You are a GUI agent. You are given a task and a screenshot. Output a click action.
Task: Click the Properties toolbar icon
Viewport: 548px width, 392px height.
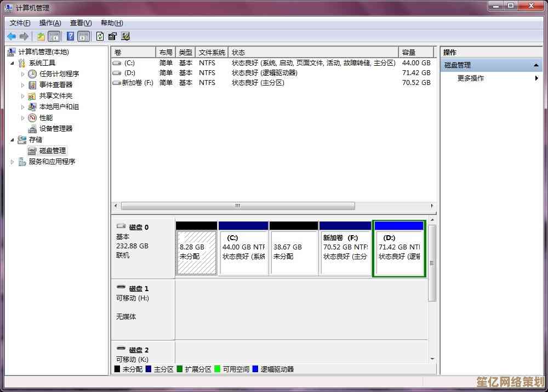coord(112,36)
